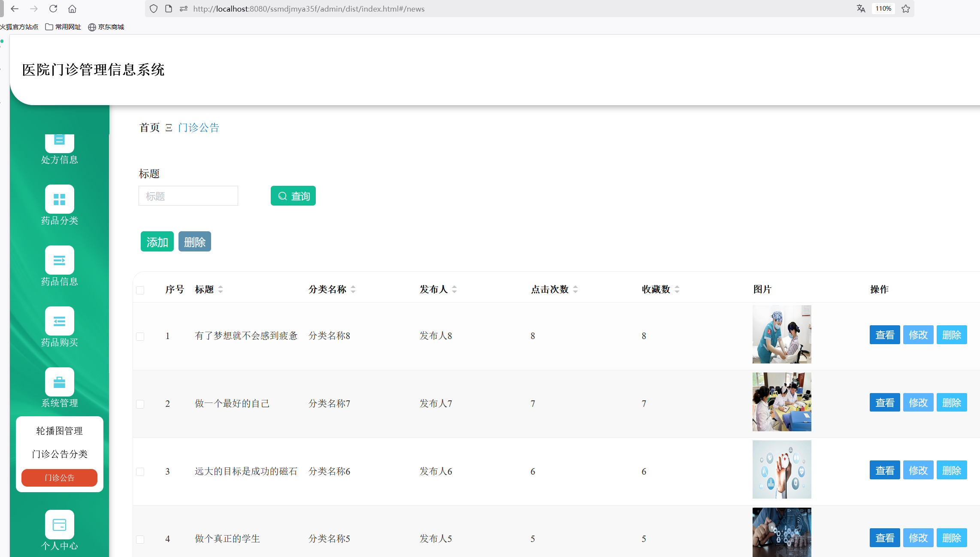Open the browser translate page icon
The height and width of the screenshot is (557, 980).
[861, 9]
